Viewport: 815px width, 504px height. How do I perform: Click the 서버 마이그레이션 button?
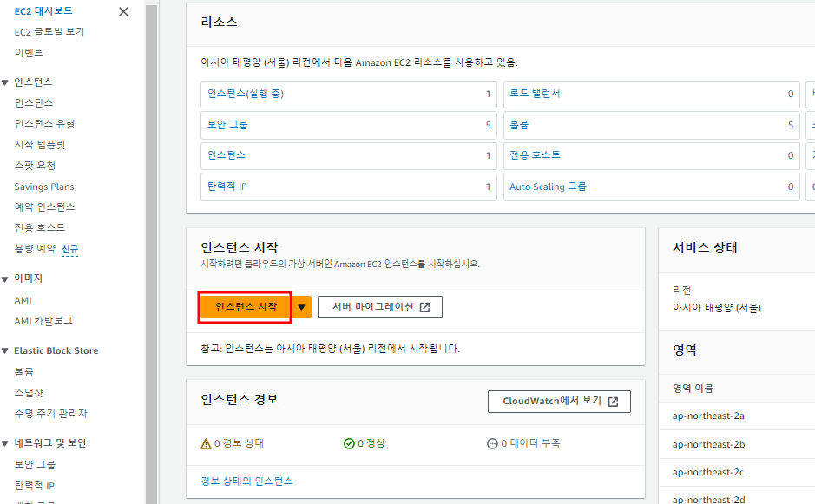380,307
